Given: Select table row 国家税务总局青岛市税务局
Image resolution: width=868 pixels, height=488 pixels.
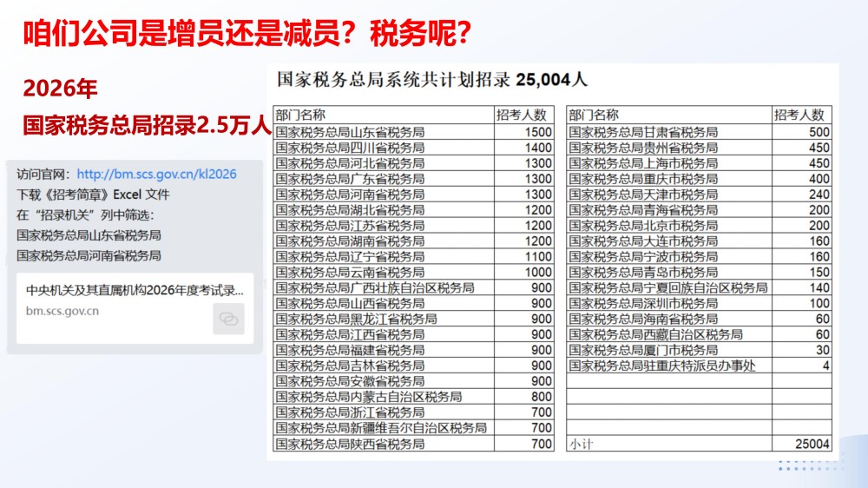Looking at the screenshot, I should click(x=699, y=272).
